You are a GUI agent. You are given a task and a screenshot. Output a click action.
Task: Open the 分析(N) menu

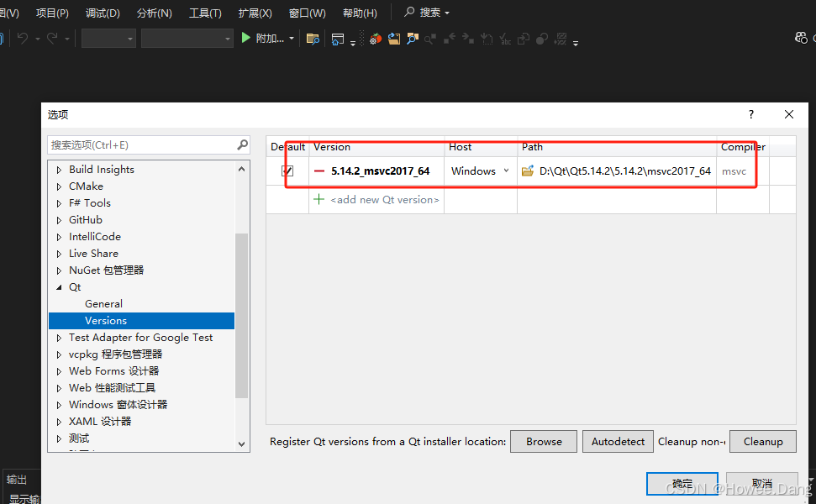154,13
